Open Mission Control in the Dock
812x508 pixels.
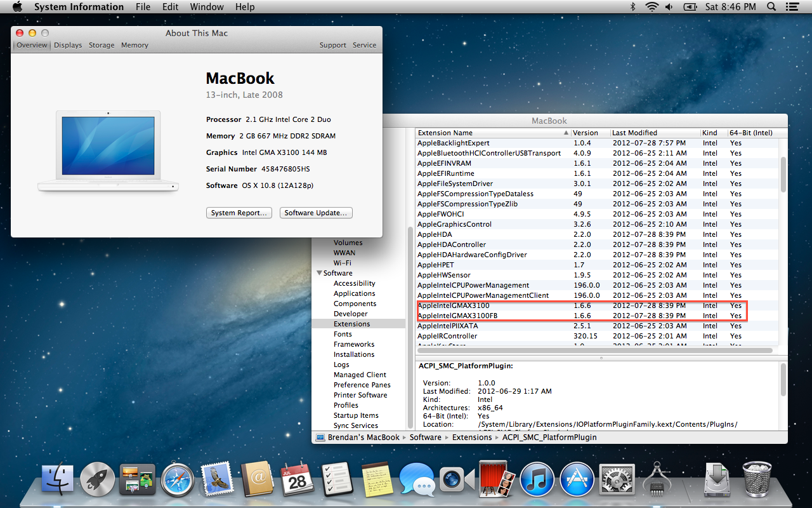pos(138,479)
